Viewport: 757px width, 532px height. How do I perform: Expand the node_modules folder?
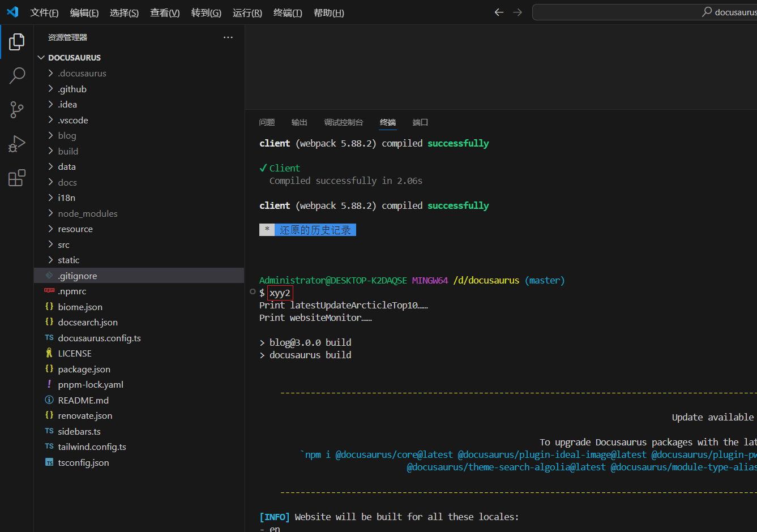pos(139,213)
